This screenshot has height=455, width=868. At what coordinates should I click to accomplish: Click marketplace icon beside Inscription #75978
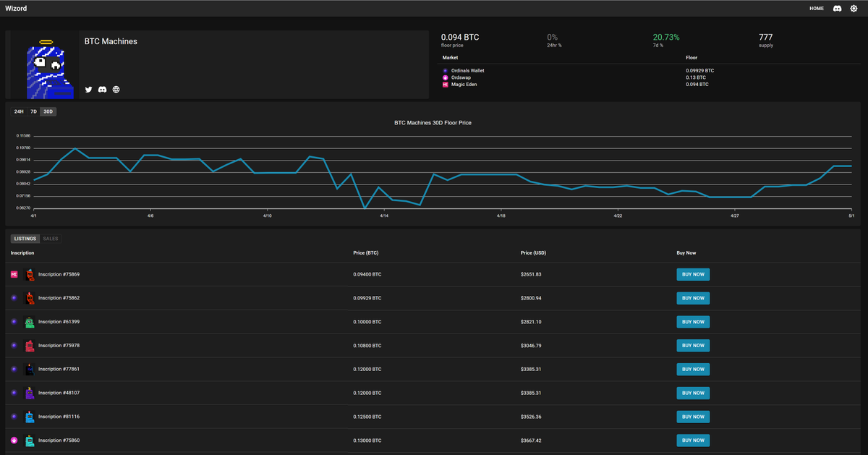(14, 346)
